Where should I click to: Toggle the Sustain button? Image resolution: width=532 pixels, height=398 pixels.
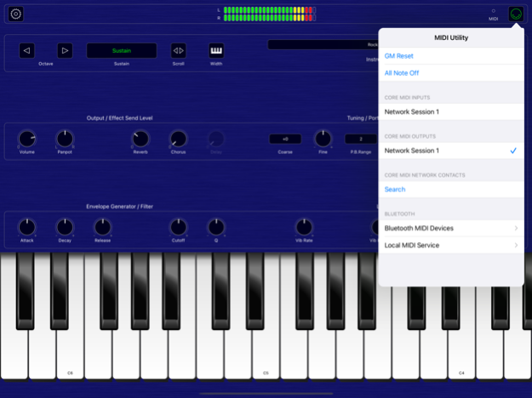122,50
